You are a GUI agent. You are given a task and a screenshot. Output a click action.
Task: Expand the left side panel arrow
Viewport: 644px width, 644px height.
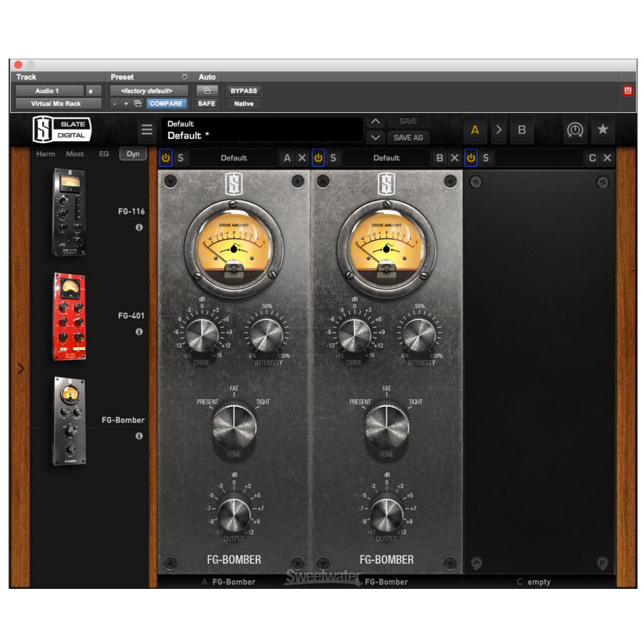(x=21, y=369)
